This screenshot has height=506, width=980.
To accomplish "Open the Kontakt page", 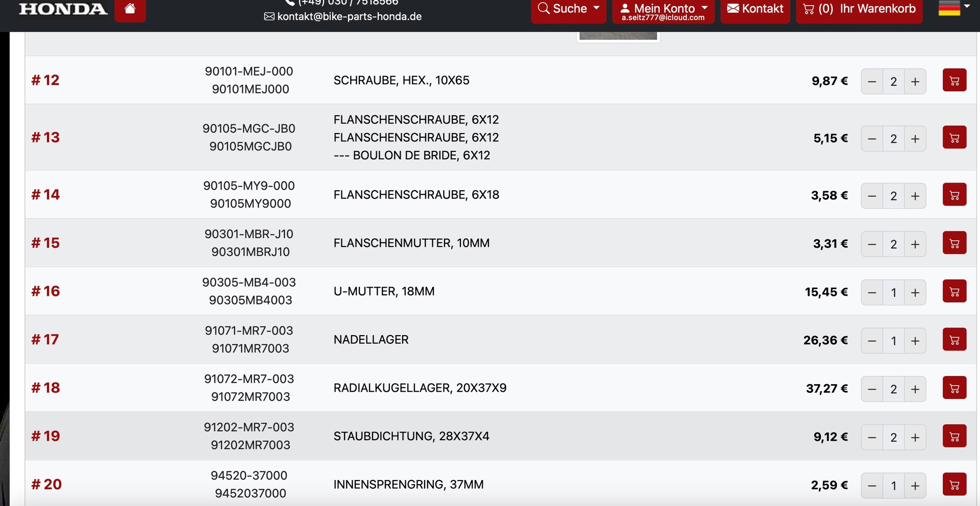I will tap(755, 9).
